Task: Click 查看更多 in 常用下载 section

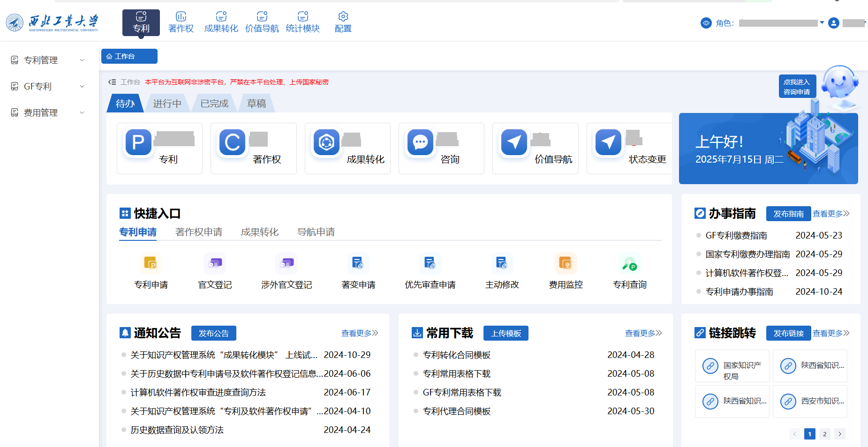Action: 643,333
